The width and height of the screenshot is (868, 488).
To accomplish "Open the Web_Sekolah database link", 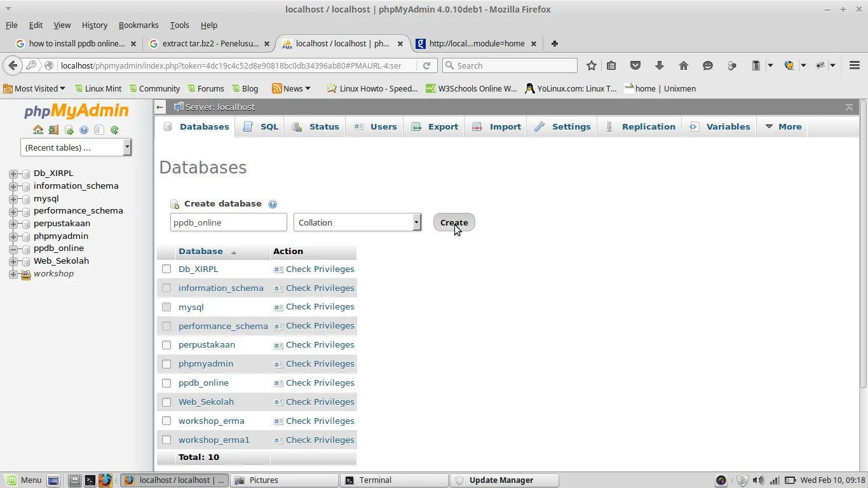I will point(206,402).
